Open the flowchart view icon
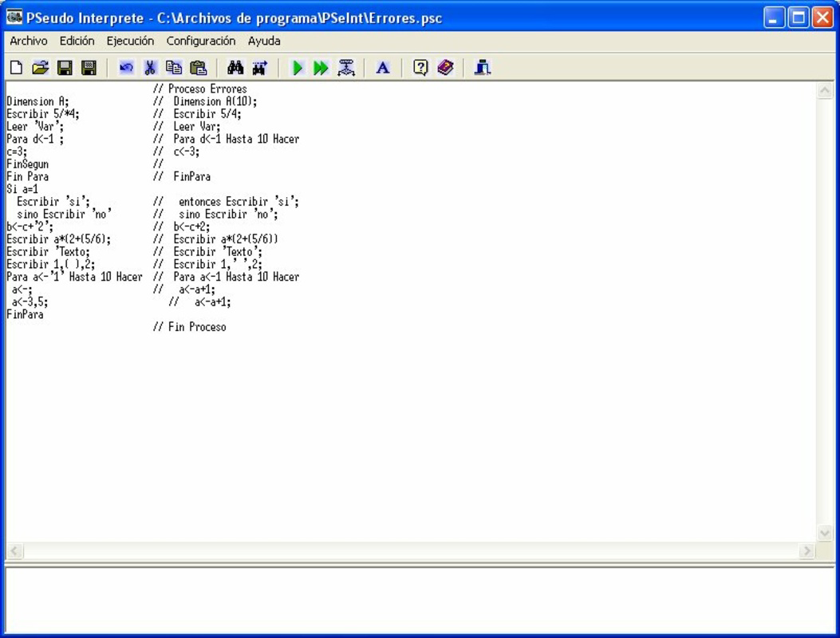Image resolution: width=840 pixels, height=638 pixels. point(345,69)
